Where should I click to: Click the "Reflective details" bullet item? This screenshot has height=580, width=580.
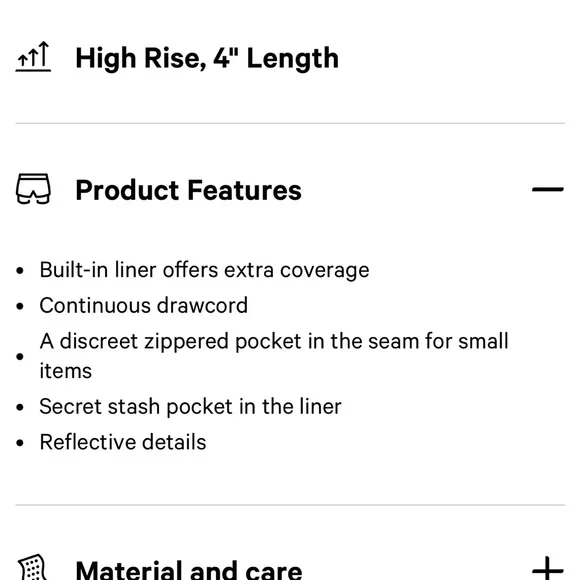pyautogui.click(x=123, y=442)
